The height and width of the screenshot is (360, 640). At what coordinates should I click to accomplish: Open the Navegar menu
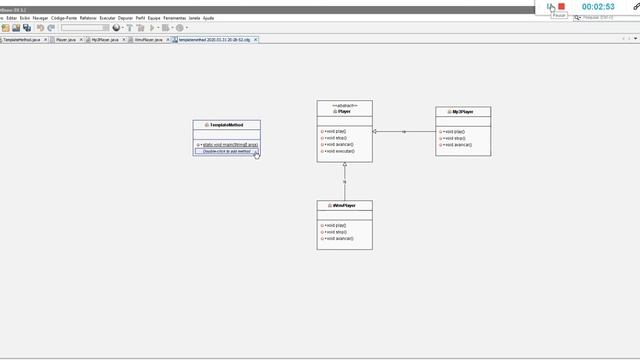(x=40, y=18)
